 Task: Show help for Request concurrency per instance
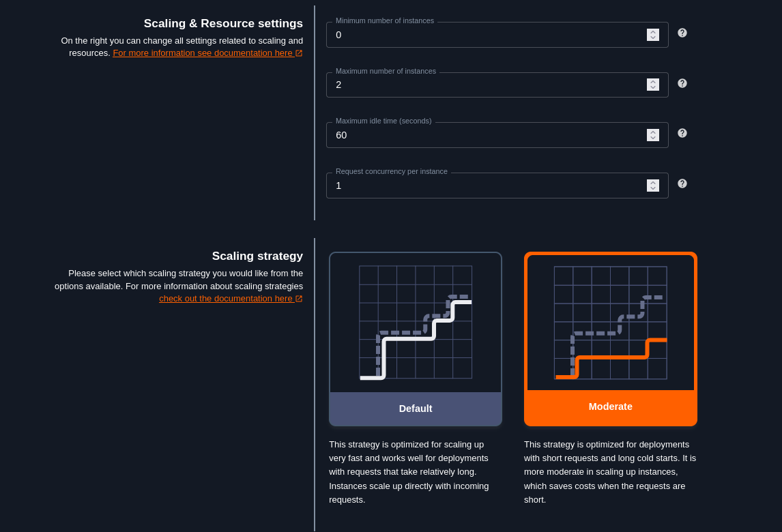coord(682,183)
